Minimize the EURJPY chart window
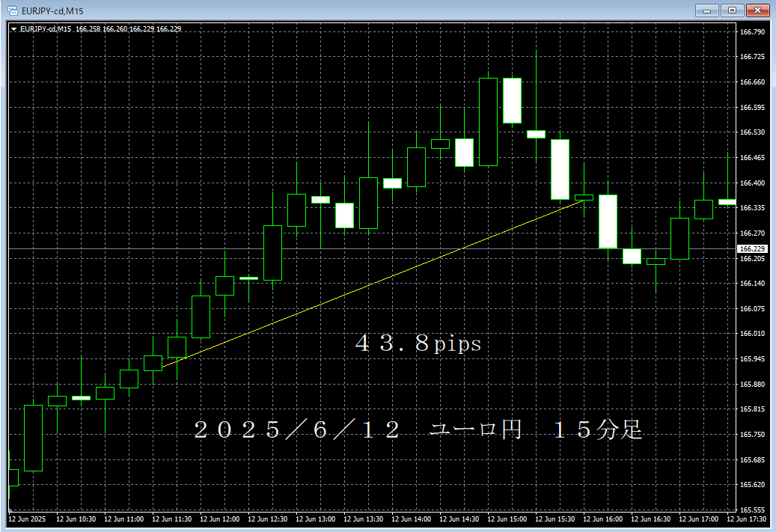The image size is (776, 532). (x=706, y=10)
